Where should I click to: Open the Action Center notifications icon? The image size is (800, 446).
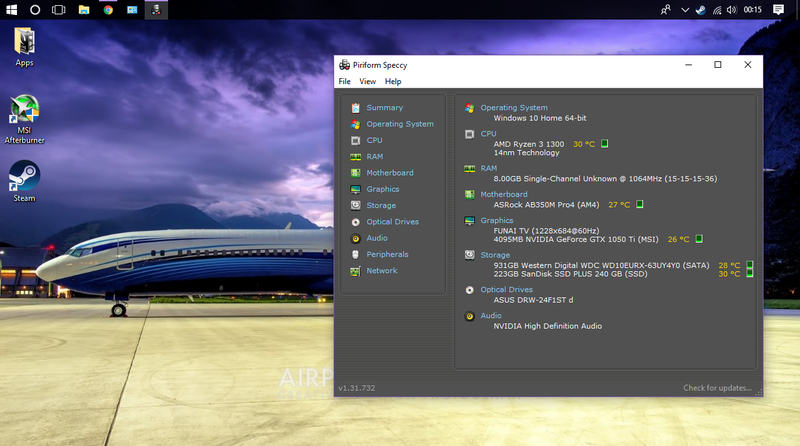tap(778, 10)
